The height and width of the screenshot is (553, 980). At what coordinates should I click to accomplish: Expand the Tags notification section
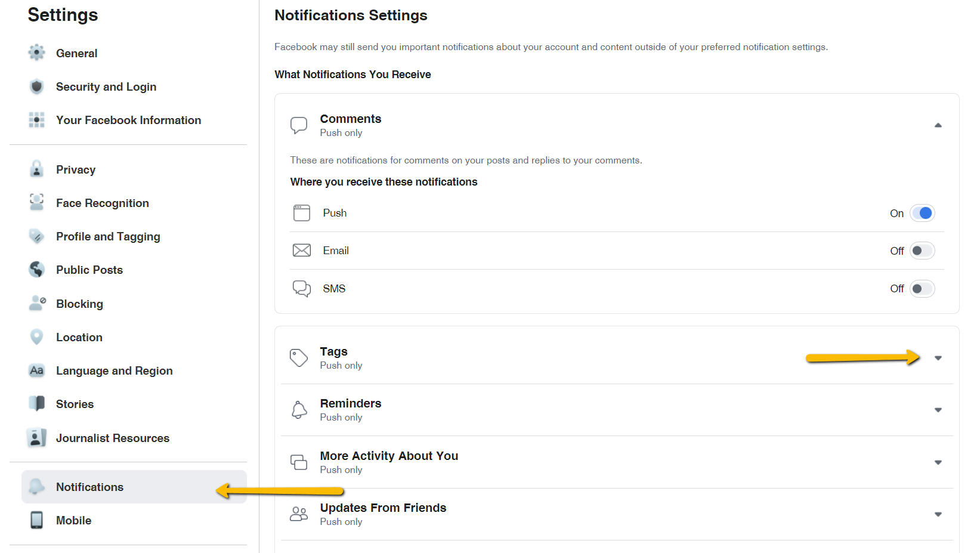coord(938,357)
